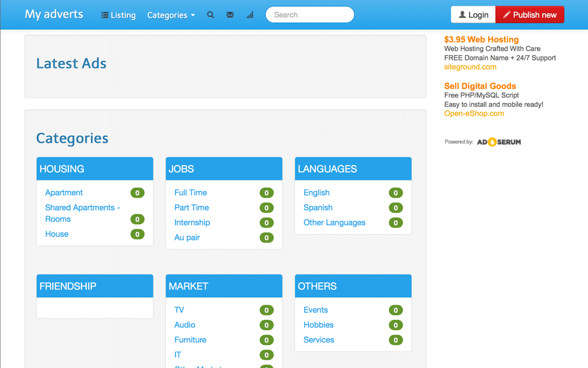Click the magnifier search icon in navbar
Image resolution: width=588 pixels, height=368 pixels.
click(211, 15)
